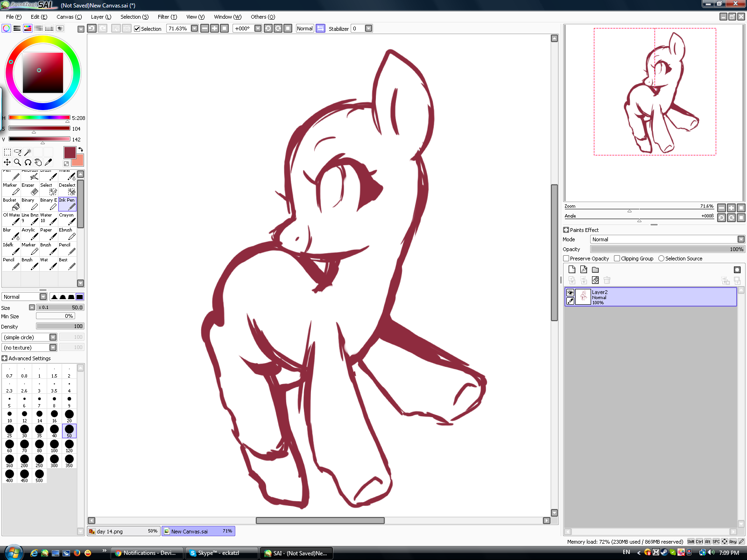Image resolution: width=747 pixels, height=560 pixels.
Task: Select the Eraser brush tool
Action: coord(30,189)
